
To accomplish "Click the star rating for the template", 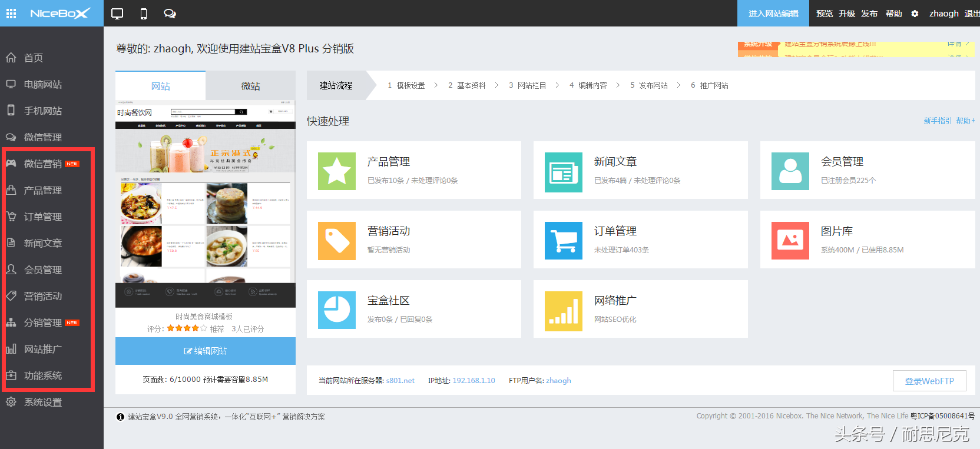I will [x=187, y=328].
